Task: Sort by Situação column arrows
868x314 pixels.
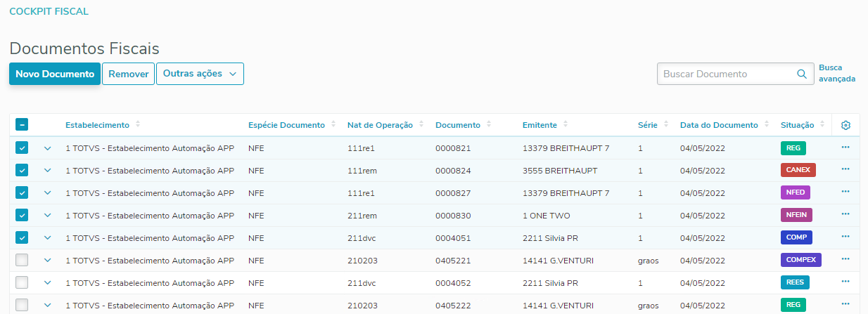Action: 823,125
